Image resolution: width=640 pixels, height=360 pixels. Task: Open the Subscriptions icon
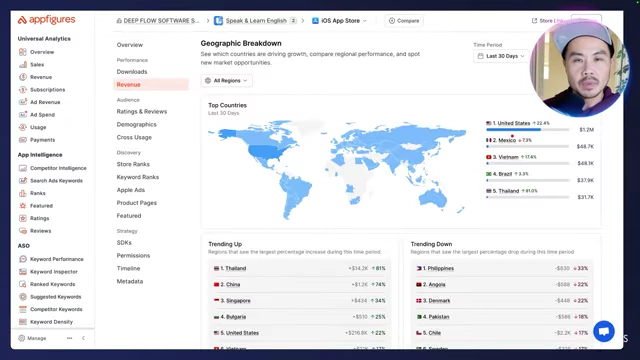click(x=23, y=89)
